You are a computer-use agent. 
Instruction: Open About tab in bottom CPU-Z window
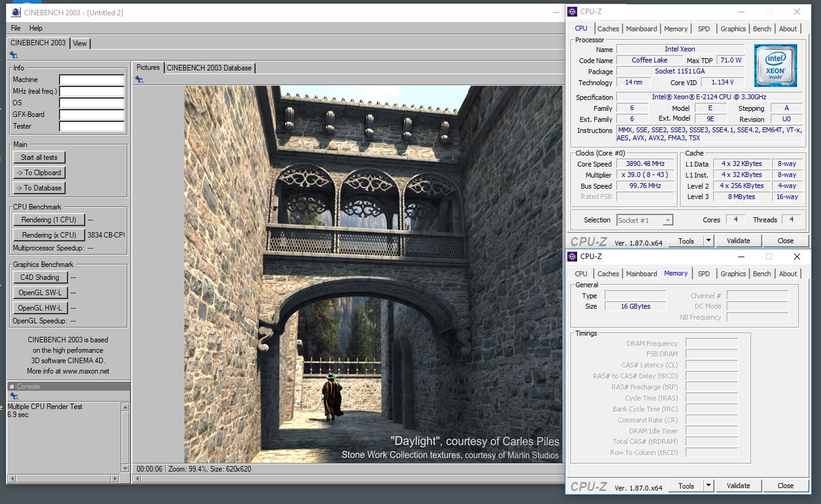[789, 274]
